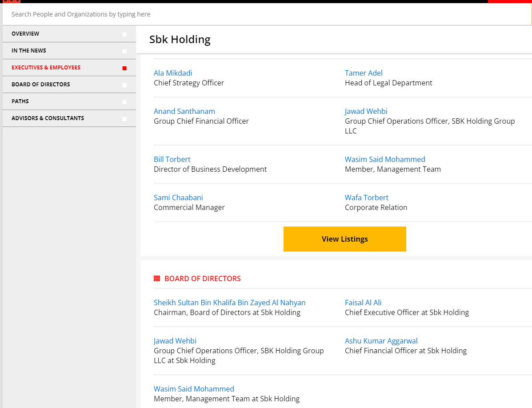Select the 'Commercial Manager' title text
The image size is (532, 408).
(x=189, y=208)
